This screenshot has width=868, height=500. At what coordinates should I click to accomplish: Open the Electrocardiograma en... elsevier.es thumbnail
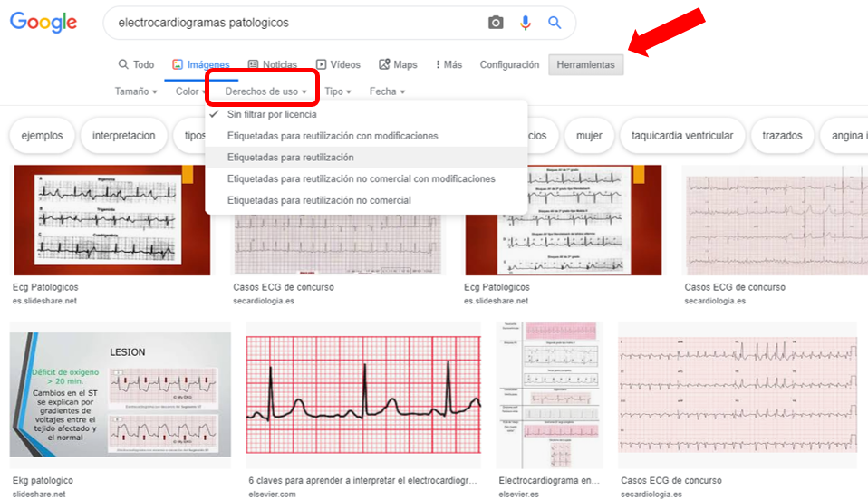(x=549, y=394)
